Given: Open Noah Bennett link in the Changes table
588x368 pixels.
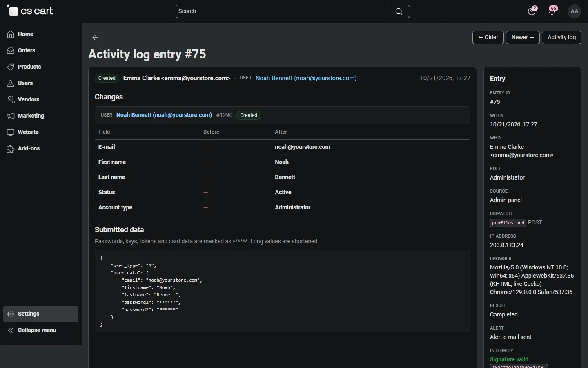Looking at the screenshot, I should click(164, 115).
